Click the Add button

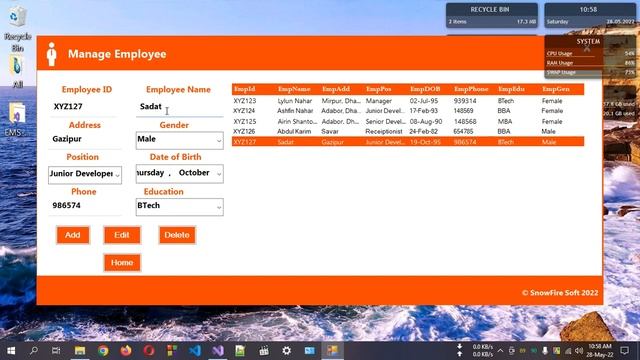click(x=73, y=235)
